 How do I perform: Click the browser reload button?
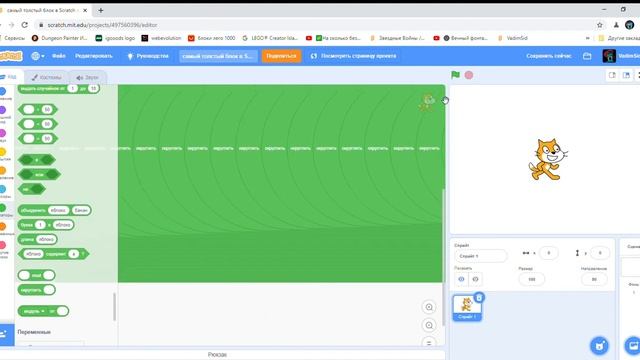click(x=24, y=25)
